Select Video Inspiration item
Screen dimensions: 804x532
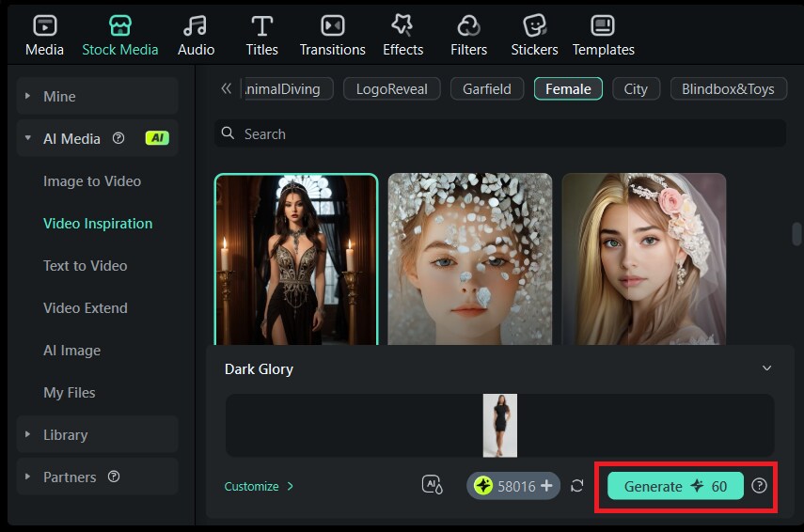click(98, 224)
